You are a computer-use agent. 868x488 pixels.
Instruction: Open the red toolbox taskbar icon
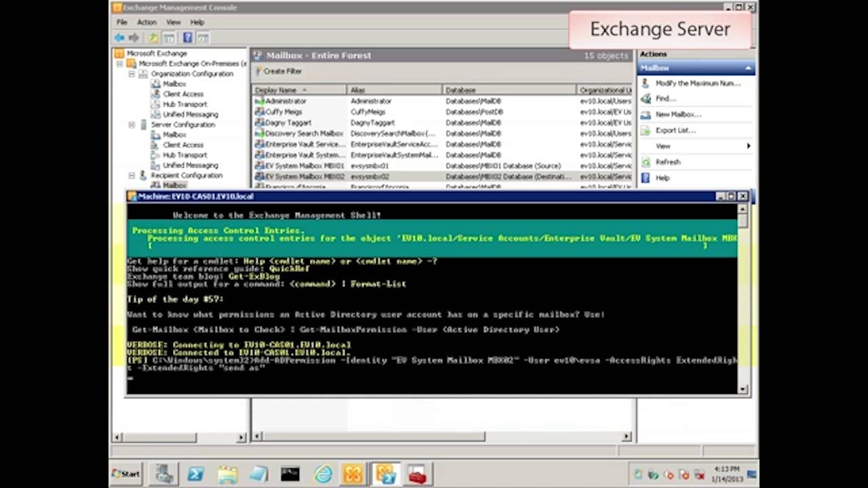(x=418, y=474)
